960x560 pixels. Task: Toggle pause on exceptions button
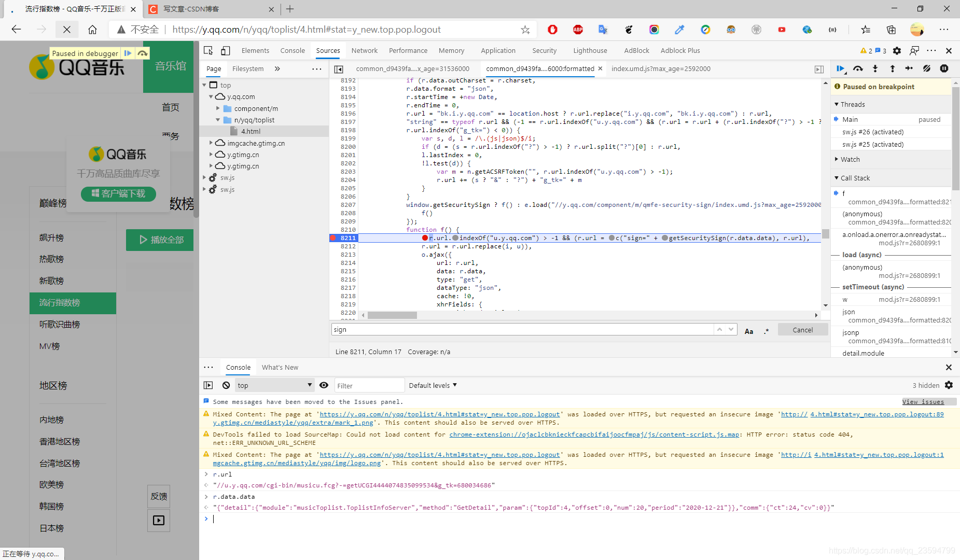[944, 68]
